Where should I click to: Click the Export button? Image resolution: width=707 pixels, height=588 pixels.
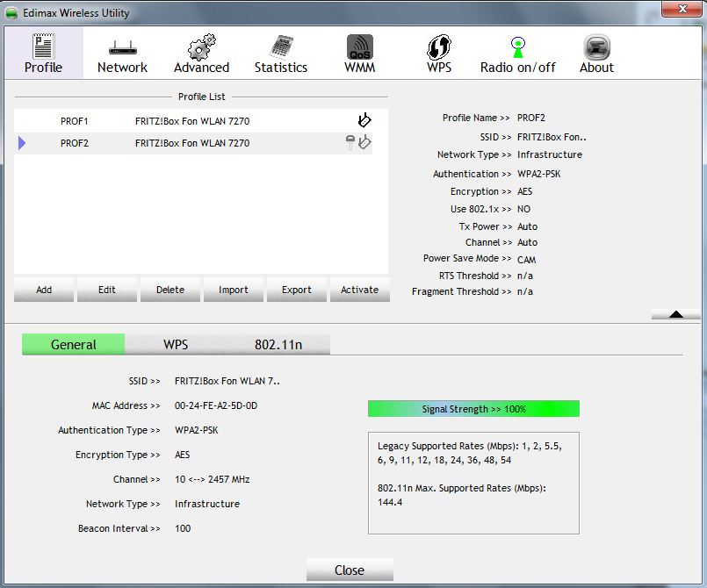point(296,290)
